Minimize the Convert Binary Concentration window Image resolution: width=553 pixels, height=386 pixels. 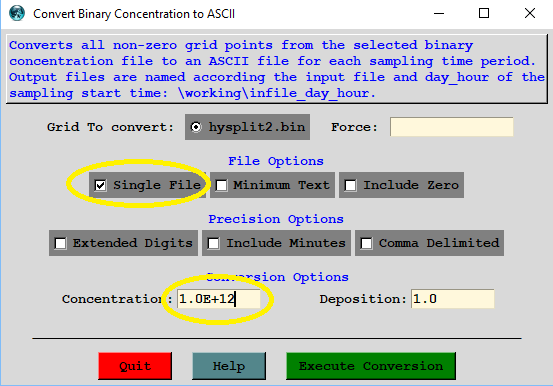[x=439, y=13]
